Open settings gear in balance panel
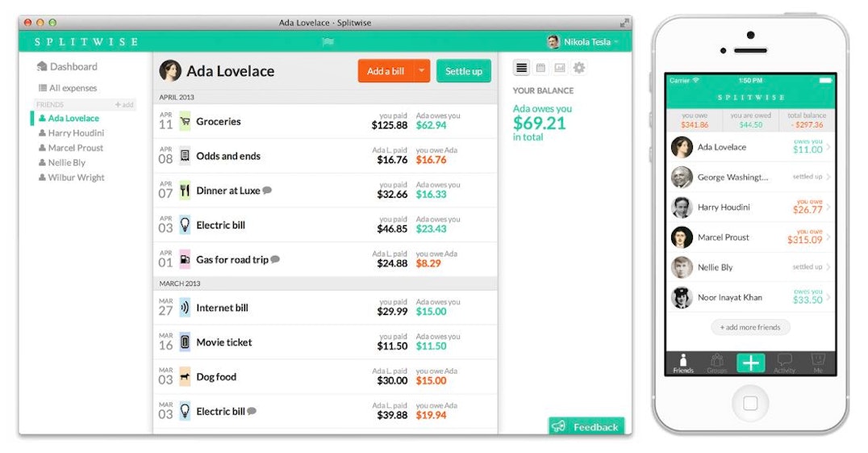The image size is (868, 453). tap(579, 68)
